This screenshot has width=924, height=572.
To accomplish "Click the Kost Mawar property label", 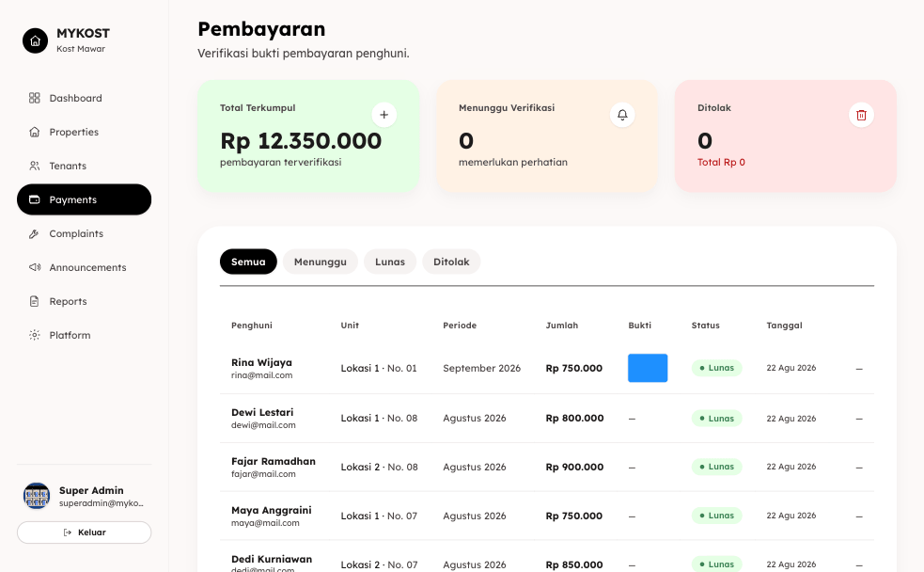I will pyautogui.click(x=81, y=49).
